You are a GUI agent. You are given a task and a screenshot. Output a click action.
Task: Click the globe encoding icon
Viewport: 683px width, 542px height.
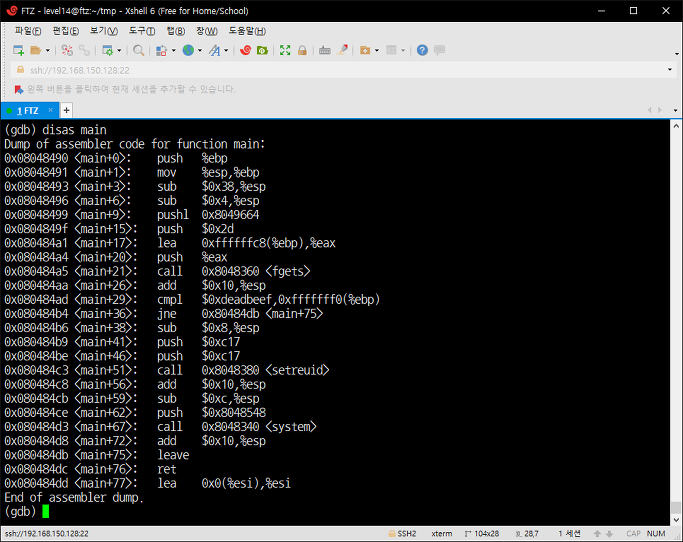click(188, 51)
